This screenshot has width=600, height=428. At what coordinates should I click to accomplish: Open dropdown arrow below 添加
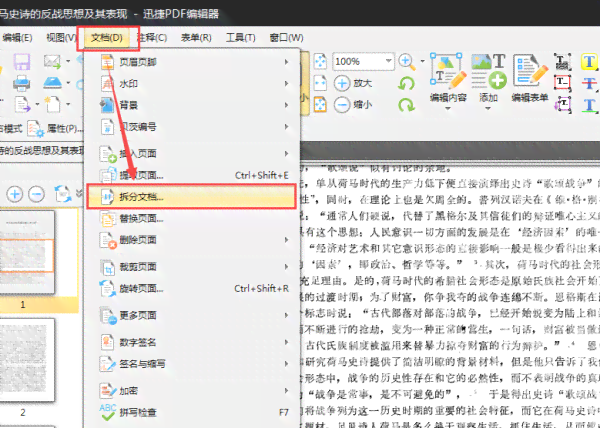click(x=488, y=109)
